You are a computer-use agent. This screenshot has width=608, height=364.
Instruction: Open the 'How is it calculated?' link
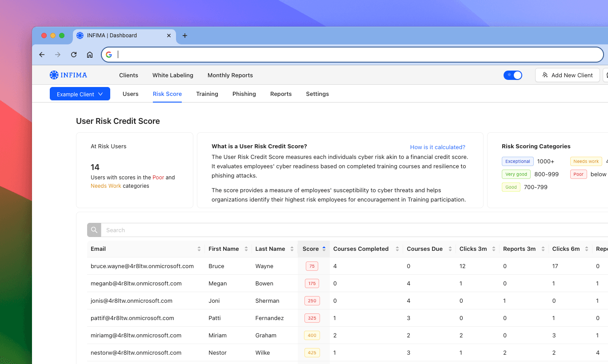point(437,147)
